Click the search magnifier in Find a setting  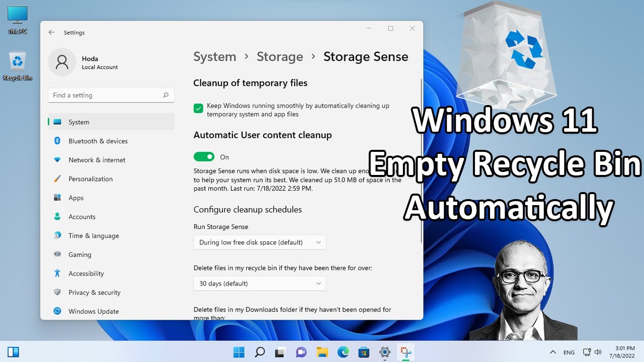point(166,95)
